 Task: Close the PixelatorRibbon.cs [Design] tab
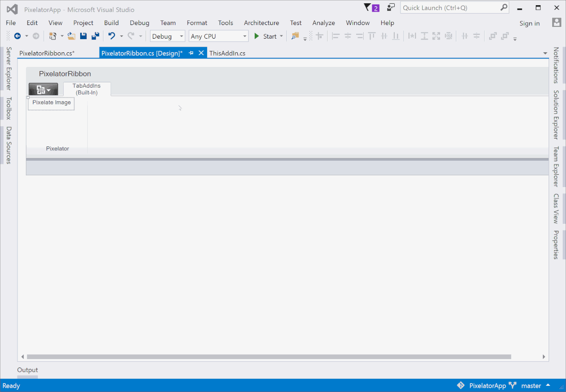pos(201,53)
